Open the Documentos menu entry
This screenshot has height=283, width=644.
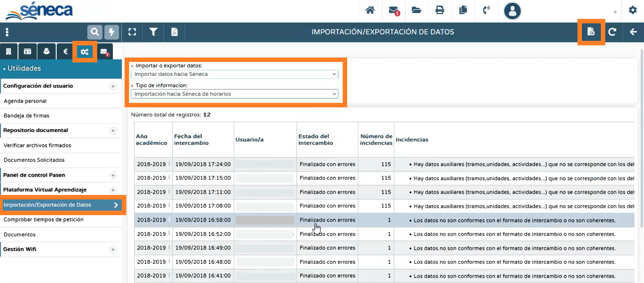pos(61,234)
